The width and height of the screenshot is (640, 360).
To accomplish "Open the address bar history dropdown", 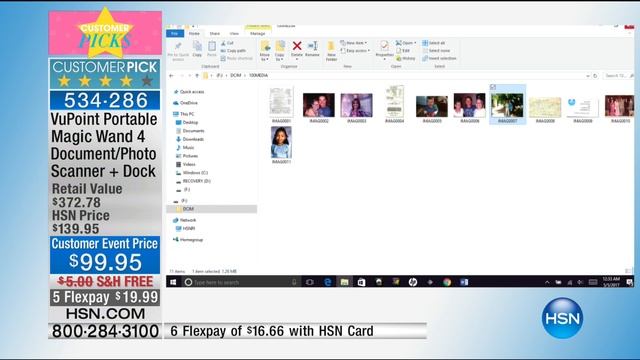I will pos(588,76).
